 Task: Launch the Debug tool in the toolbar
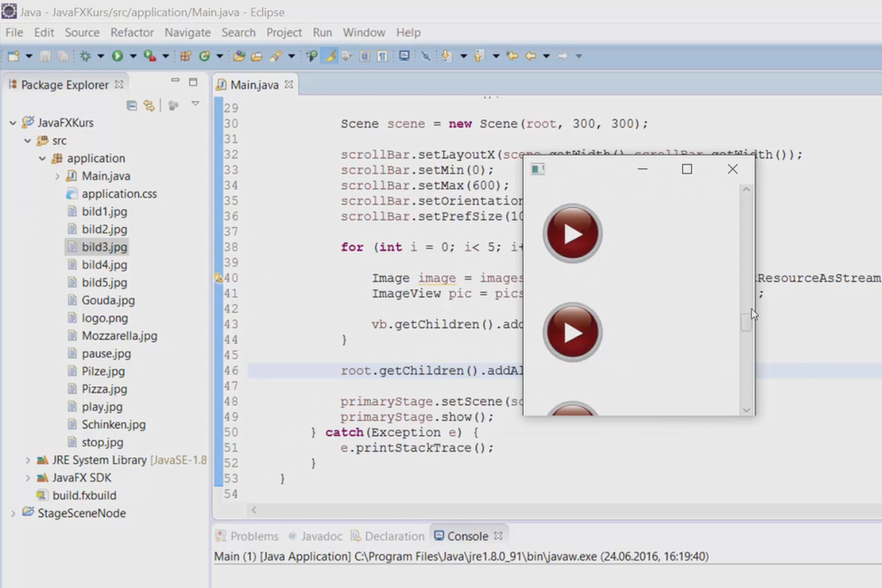click(x=85, y=56)
